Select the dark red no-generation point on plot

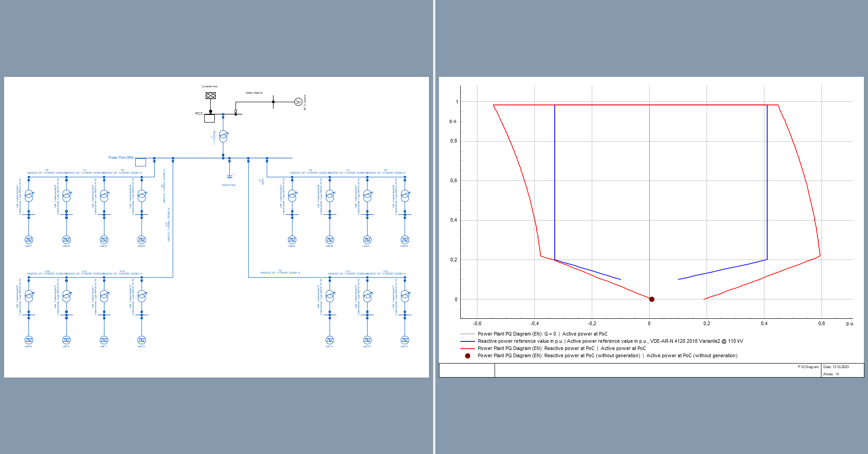652,299
